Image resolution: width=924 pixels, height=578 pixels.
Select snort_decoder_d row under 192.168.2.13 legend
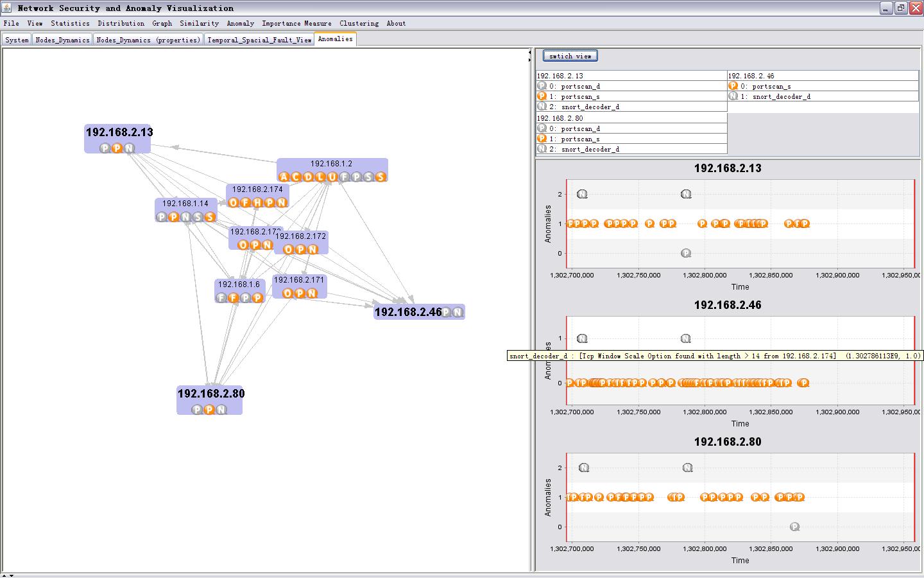click(x=590, y=107)
